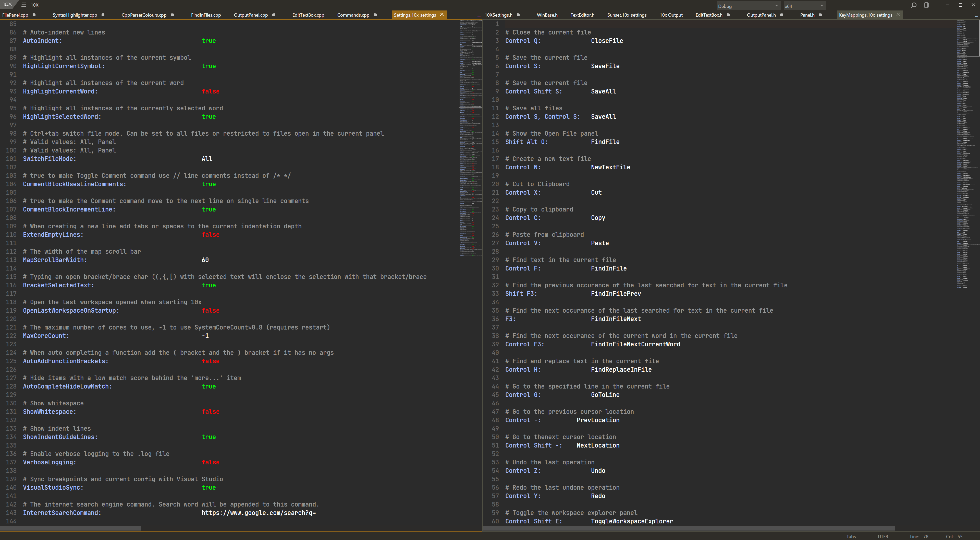
Task: Click the 'false' value of HighlightCurrentWord
Action: [x=210, y=91]
